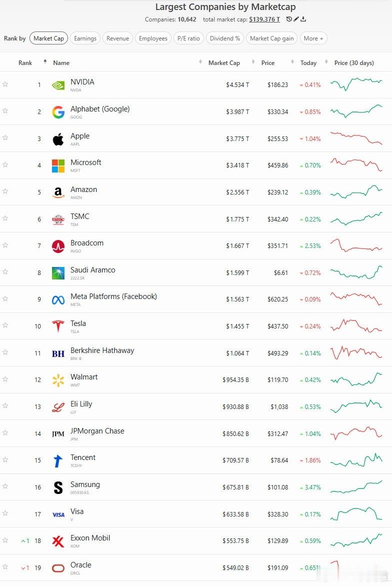Click the history clock icon near market cap
Image resolution: width=392 pixels, height=586 pixels.
(289, 19)
